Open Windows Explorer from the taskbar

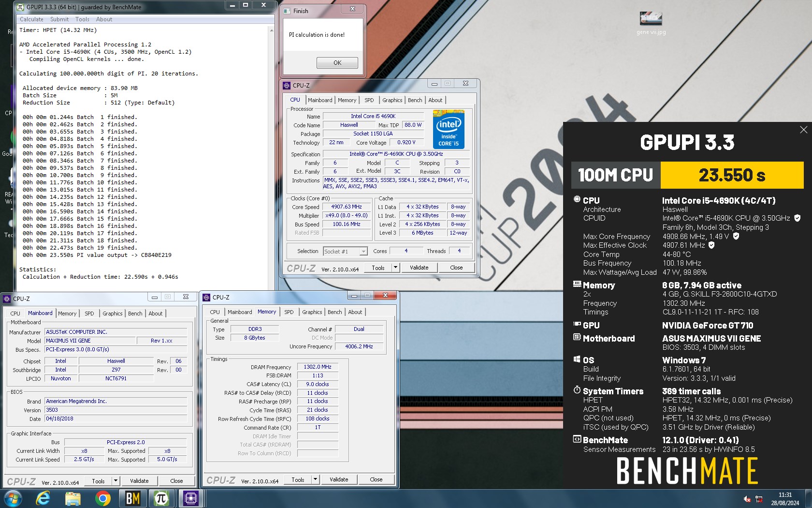click(x=73, y=498)
